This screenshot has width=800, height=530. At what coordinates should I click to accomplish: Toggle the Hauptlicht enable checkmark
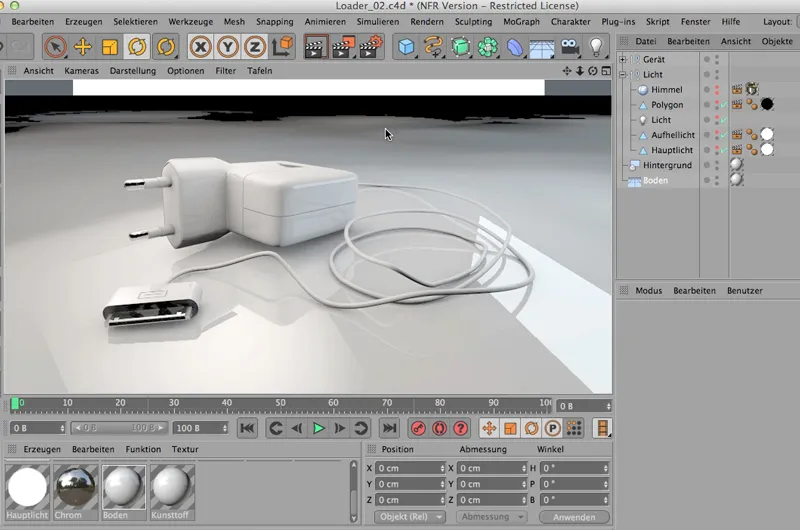pos(723,150)
